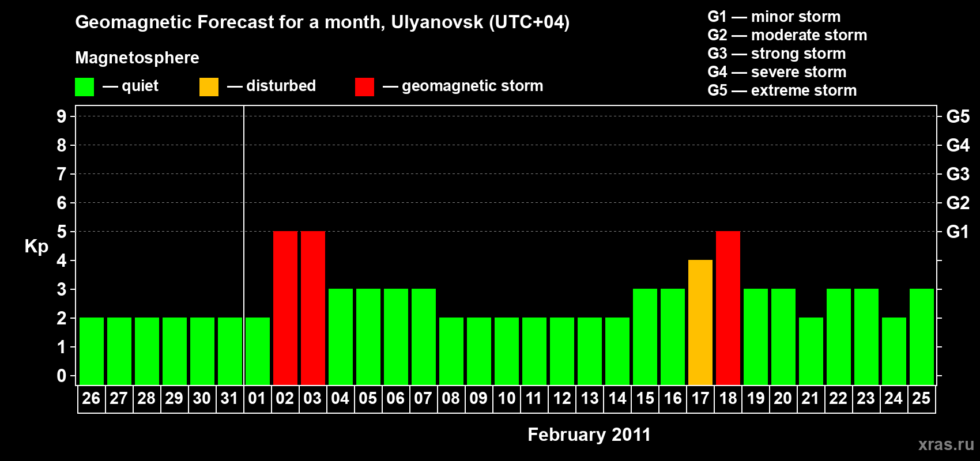Image resolution: width=980 pixels, height=461 pixels.
Task: Click the '— disturbed' legend label
Action: tap(272, 86)
